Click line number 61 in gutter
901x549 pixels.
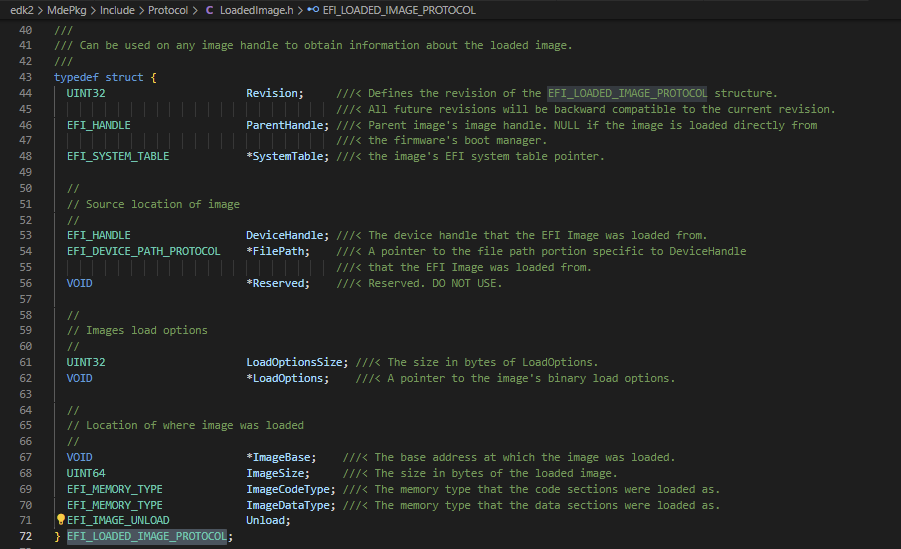[25, 362]
